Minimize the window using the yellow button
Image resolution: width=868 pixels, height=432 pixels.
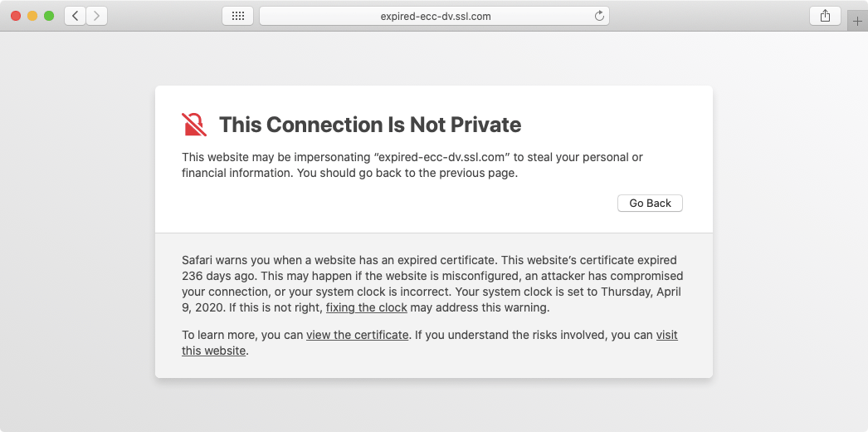point(32,16)
